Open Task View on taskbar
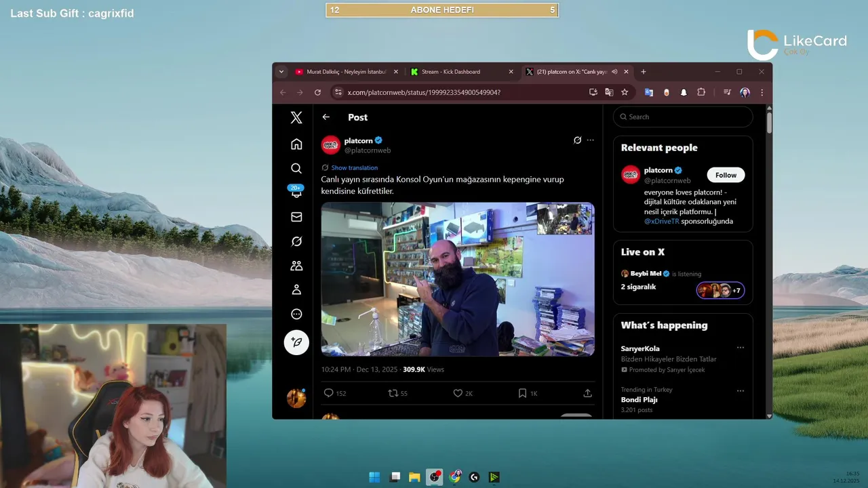This screenshot has width=868, height=488. pyautogui.click(x=395, y=477)
